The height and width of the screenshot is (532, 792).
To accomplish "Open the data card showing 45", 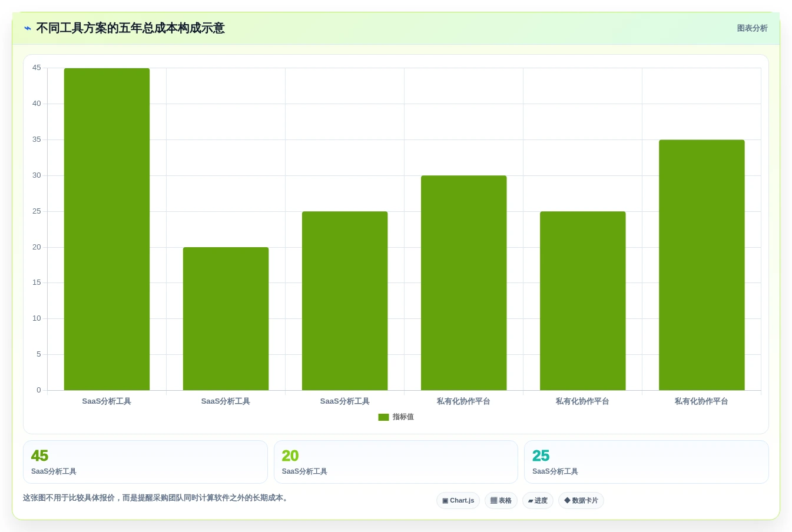I will [145, 462].
